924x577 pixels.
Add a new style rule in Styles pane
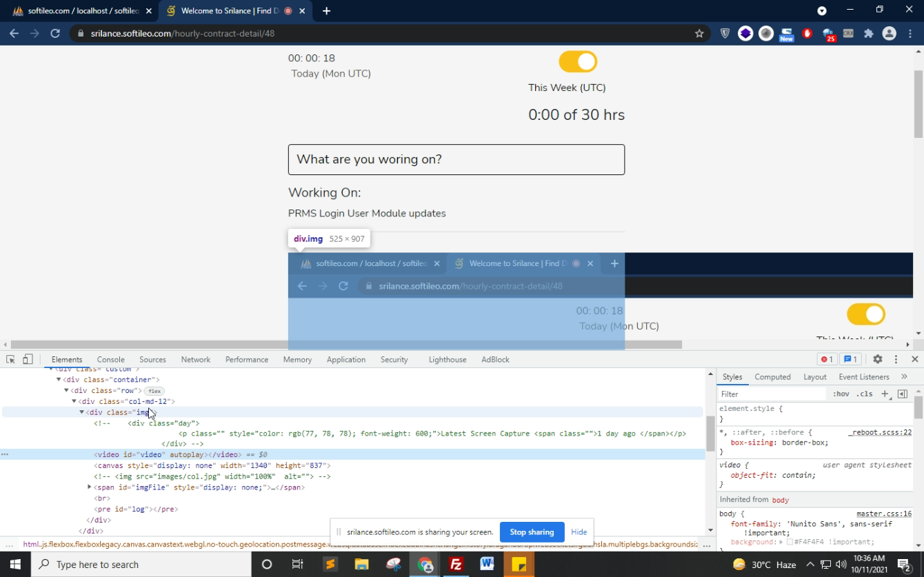pos(885,394)
